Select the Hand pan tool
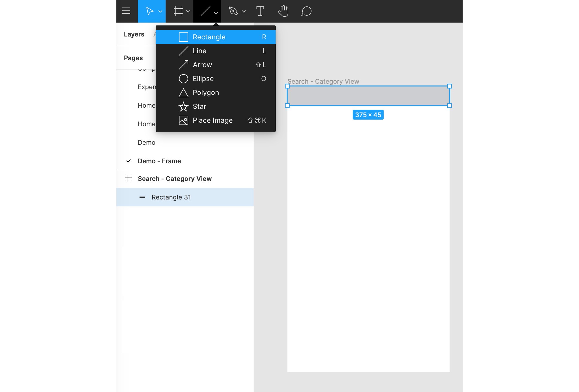579x392 pixels. pos(283,11)
